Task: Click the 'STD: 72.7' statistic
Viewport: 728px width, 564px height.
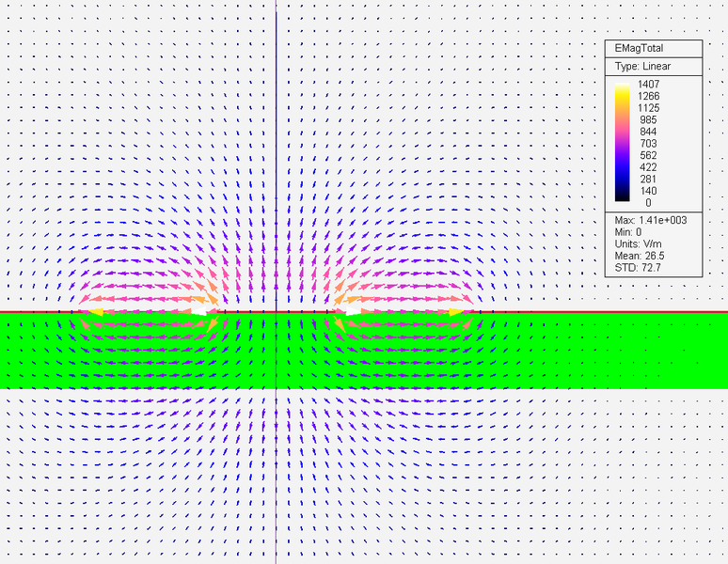Action: point(638,268)
